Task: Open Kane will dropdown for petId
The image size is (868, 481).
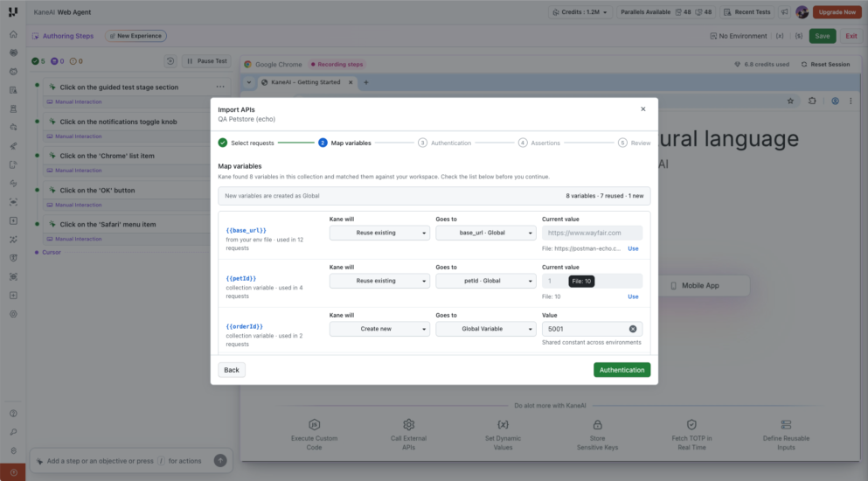Action: click(x=379, y=281)
